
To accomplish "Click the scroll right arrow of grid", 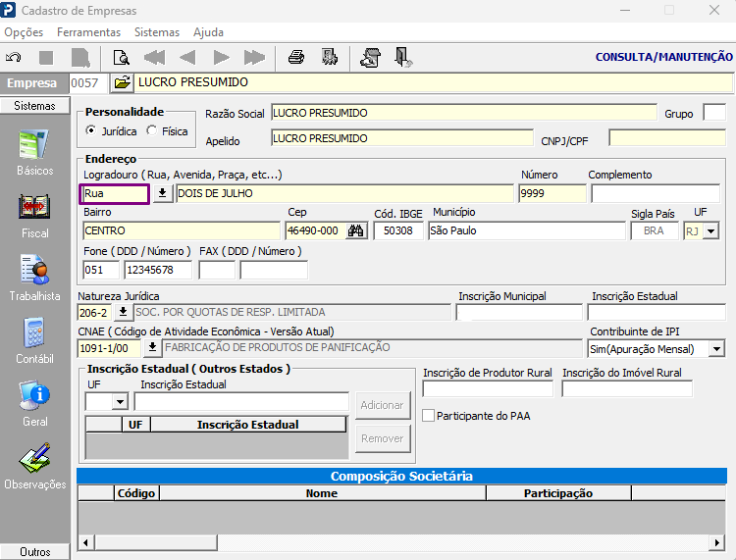I will pos(716,542).
